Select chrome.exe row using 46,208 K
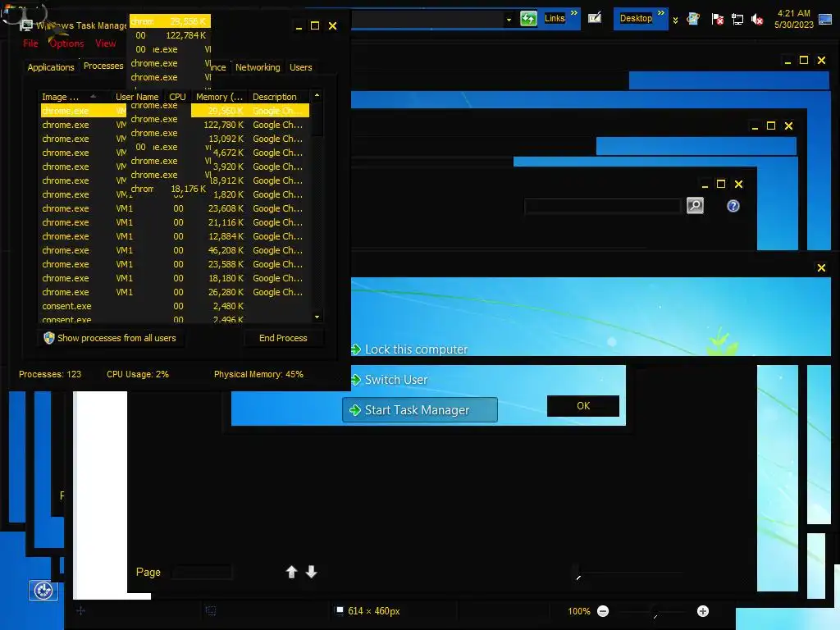Viewport: 840px width, 630px height. (x=175, y=250)
